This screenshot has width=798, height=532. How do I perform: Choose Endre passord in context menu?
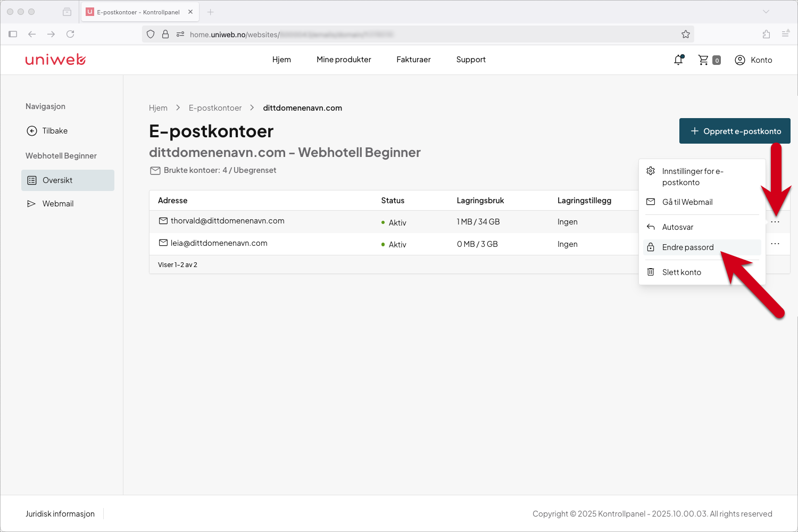702,247
